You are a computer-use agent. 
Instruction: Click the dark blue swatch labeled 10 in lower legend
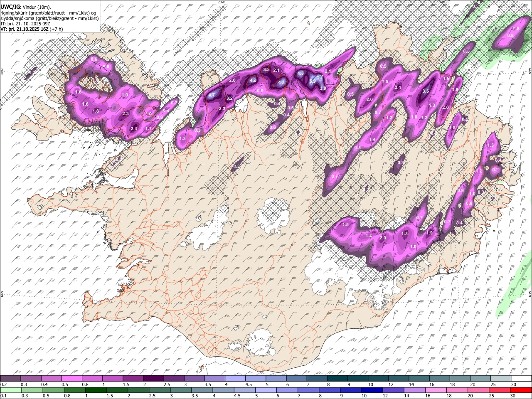coord(371,390)
